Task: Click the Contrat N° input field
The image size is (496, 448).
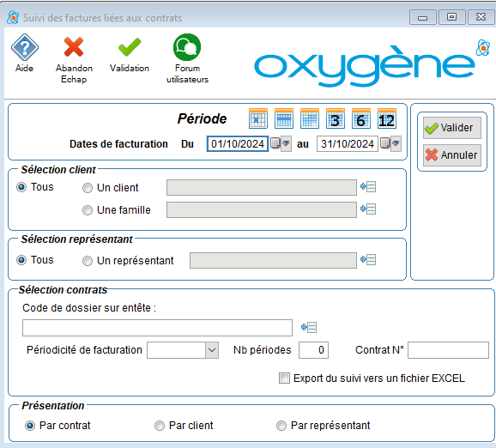Action: (x=448, y=350)
